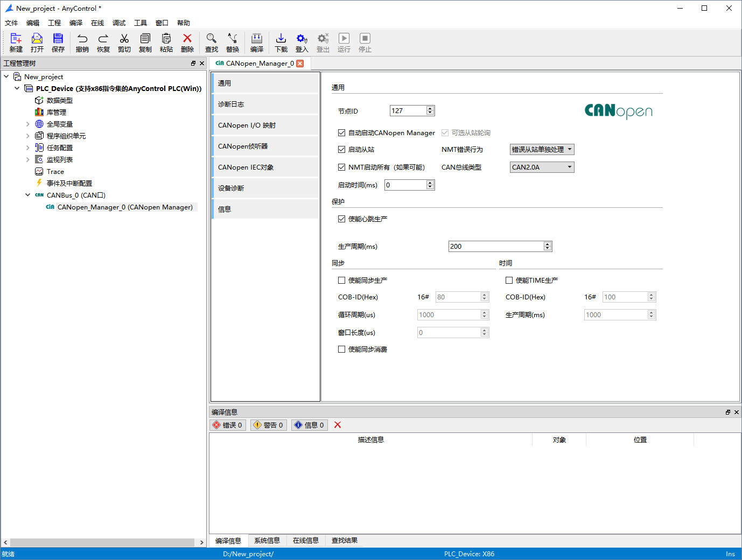Click the project tree horizontal scrollbar
The width and height of the screenshot is (742, 560).
(x=102, y=542)
